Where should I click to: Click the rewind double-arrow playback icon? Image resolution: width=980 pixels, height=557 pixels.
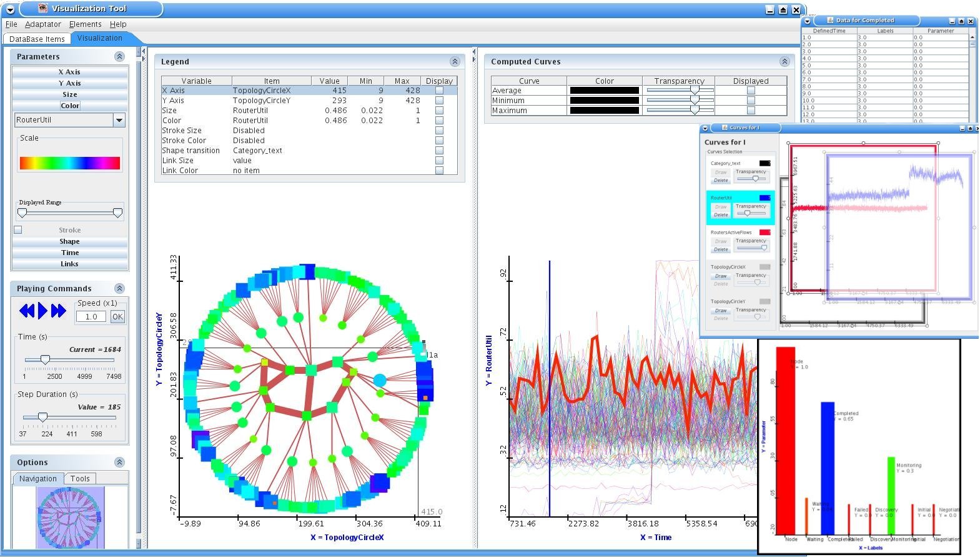click(27, 311)
